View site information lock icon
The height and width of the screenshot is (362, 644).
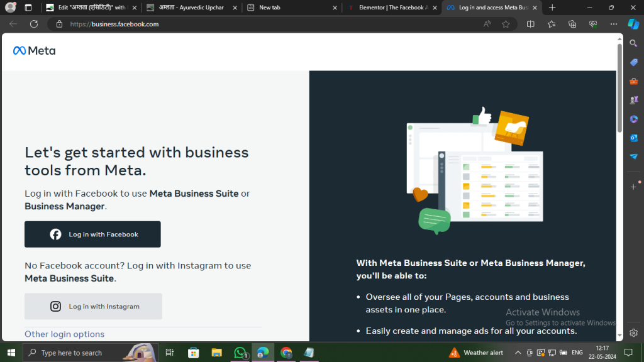(60, 25)
